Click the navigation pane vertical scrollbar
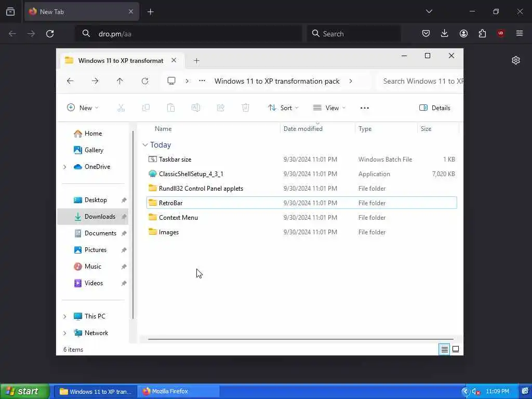This screenshot has width=532, height=399. coord(132,224)
